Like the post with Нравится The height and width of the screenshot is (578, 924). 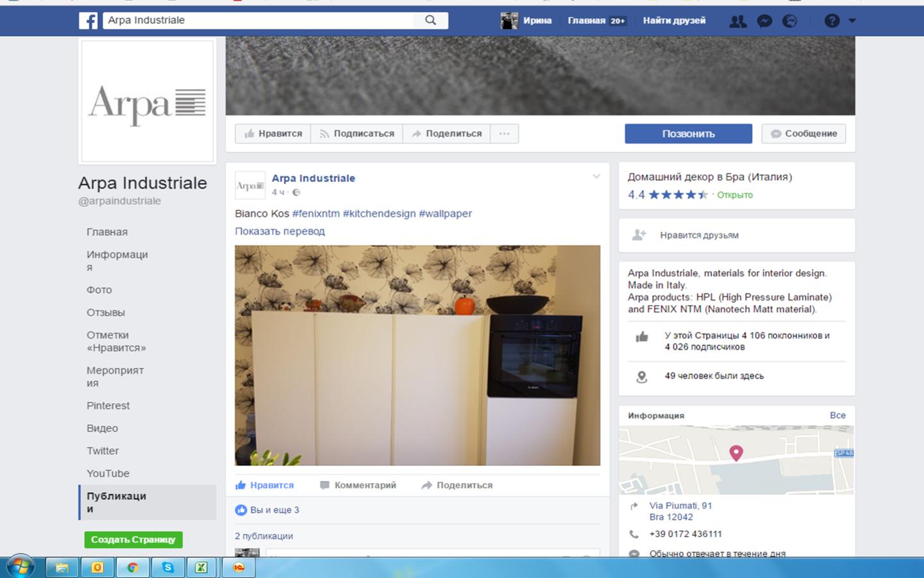[265, 485]
